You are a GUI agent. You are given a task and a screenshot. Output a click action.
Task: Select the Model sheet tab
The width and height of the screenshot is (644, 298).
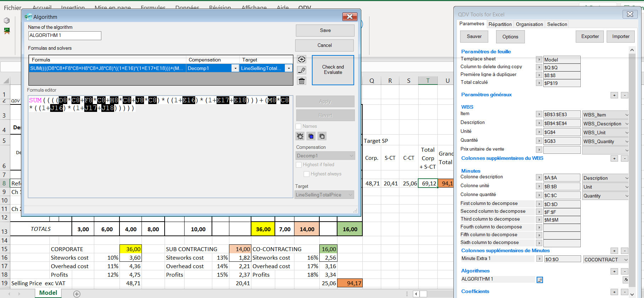pos(48,293)
